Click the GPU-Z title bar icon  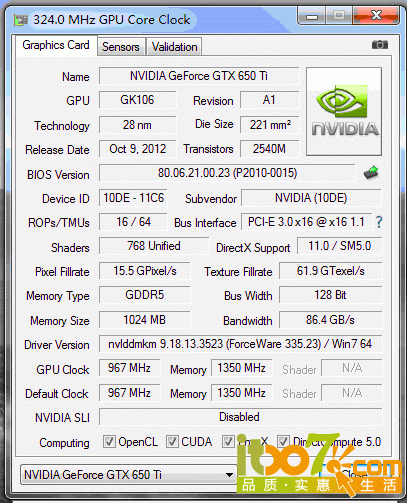[20, 20]
